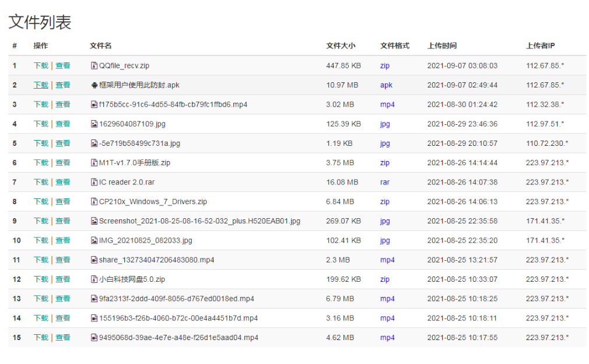
Task: Click the 上传者IP column header
Action: (540, 46)
